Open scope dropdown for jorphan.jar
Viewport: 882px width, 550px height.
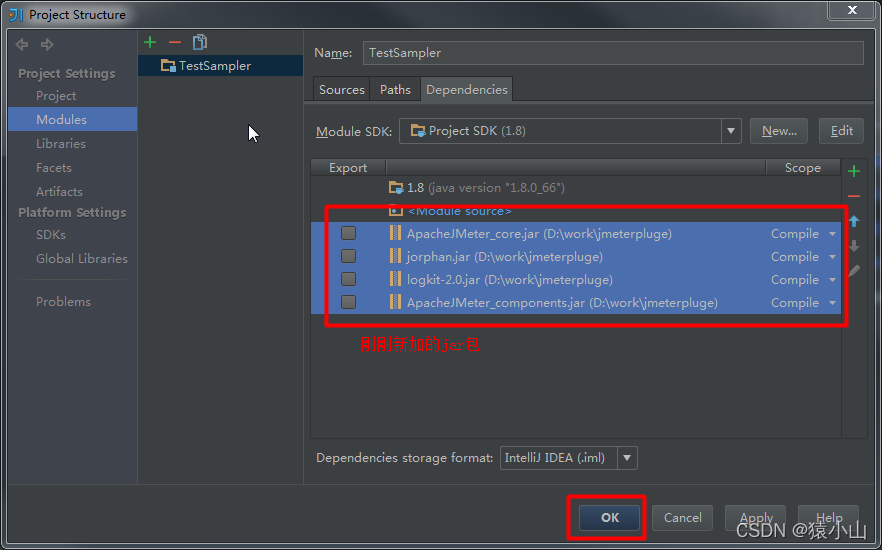[832, 256]
